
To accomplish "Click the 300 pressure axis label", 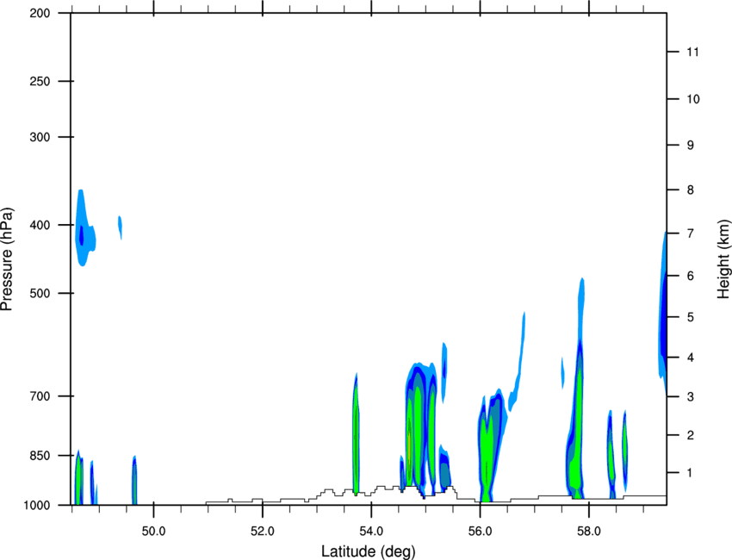I will [40, 137].
